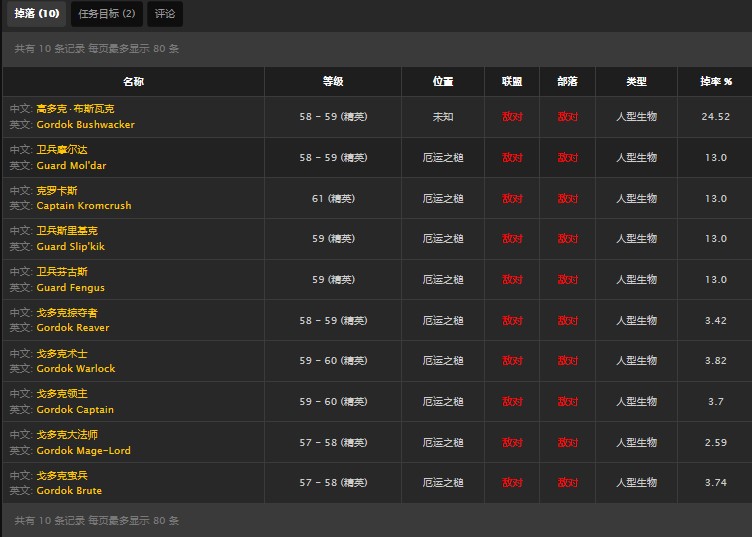This screenshot has width=752, height=537.
Task: Switch to the 掉落 (10) tab
Action: (37, 14)
